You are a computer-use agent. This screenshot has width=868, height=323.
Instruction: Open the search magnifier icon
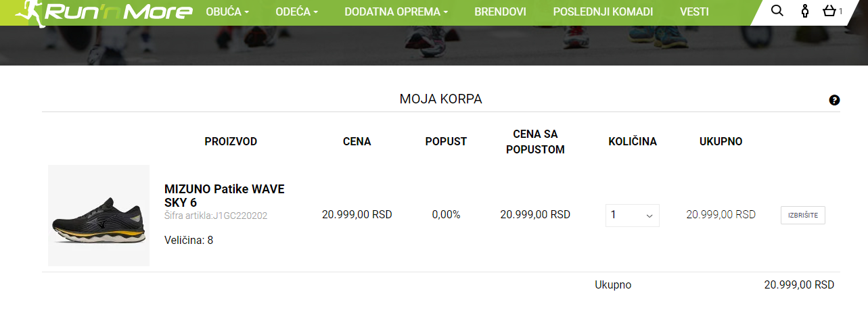[777, 11]
